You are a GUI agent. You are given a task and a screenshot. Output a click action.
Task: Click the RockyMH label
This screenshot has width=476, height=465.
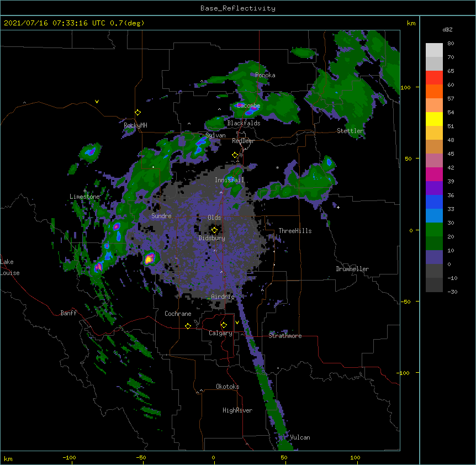click(135, 125)
